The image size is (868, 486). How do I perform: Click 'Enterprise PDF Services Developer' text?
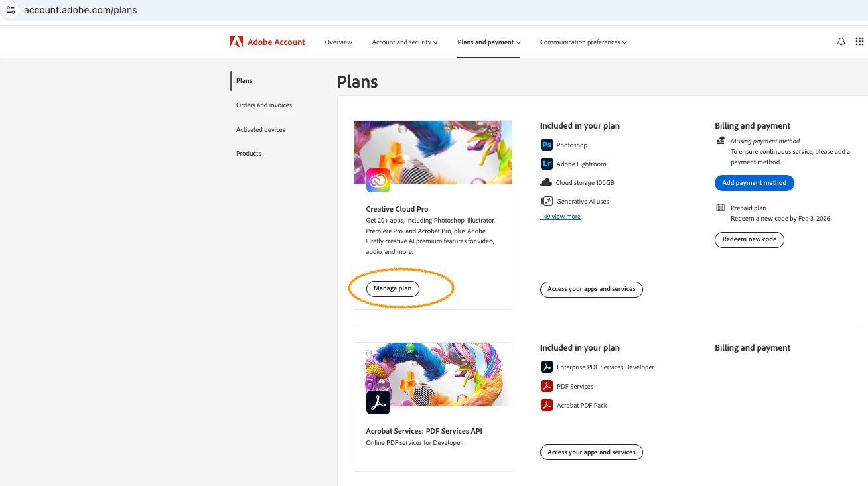605,367
